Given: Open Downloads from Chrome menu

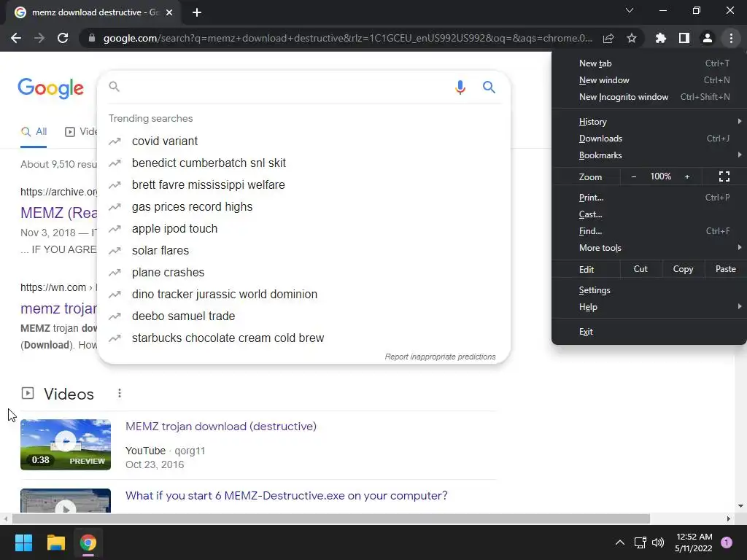Looking at the screenshot, I should (x=649, y=138).
